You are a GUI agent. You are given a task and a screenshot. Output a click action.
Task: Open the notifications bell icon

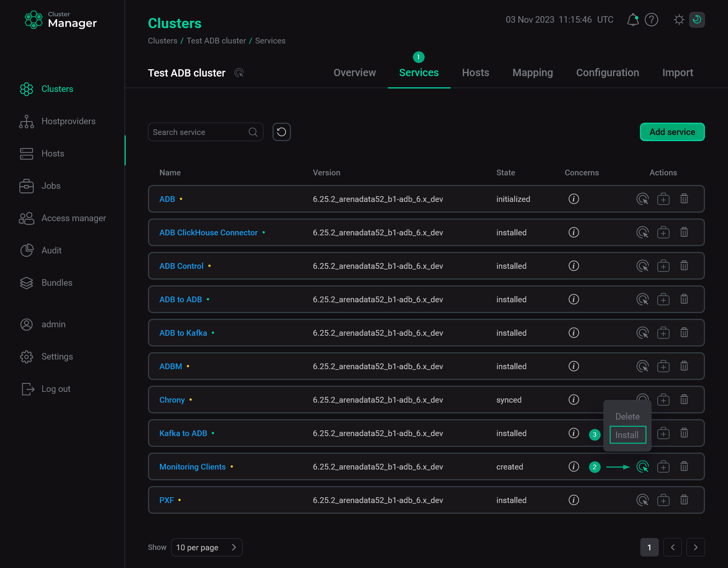click(x=633, y=20)
